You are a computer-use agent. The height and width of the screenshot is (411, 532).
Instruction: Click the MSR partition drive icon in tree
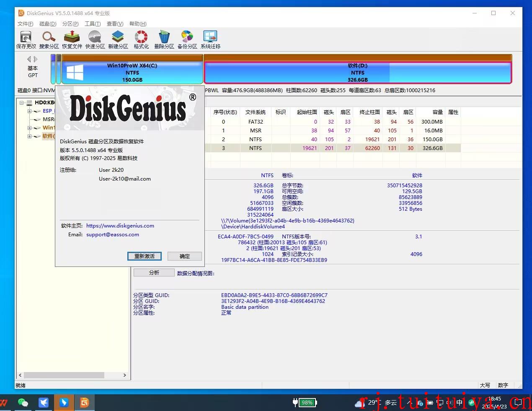point(37,119)
